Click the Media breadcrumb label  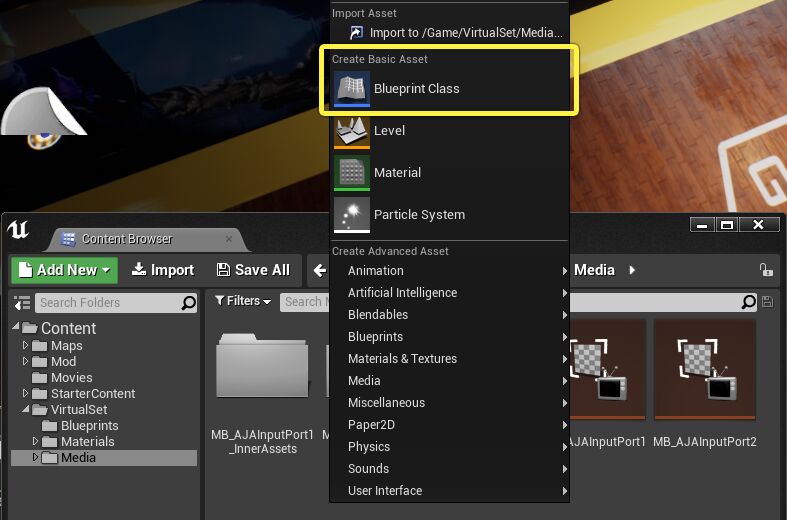(594, 270)
